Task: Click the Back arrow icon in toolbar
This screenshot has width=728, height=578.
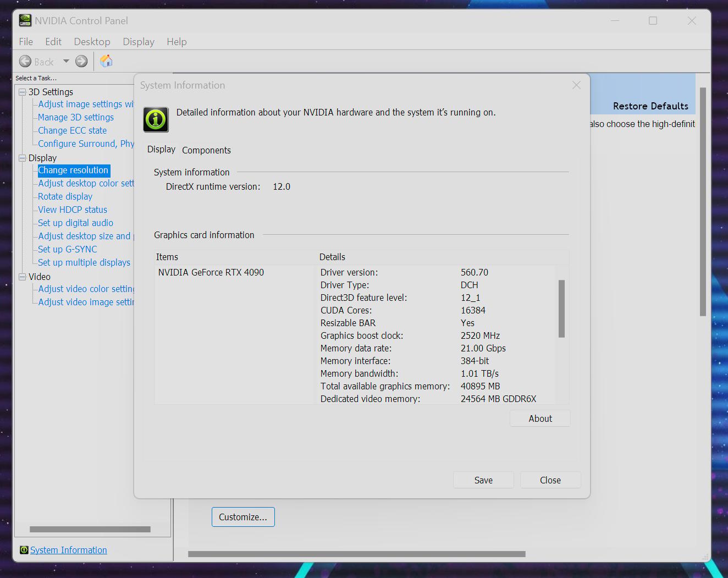Action: click(x=25, y=61)
